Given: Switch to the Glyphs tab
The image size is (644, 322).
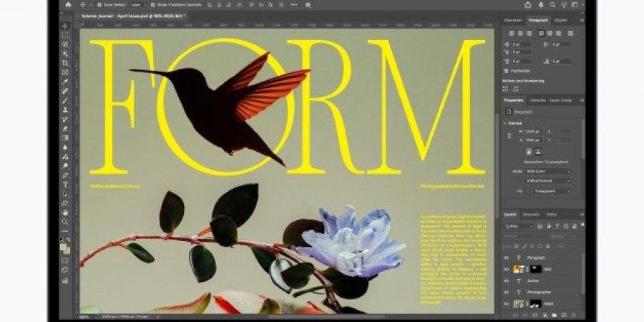Looking at the screenshot, I should (x=560, y=20).
